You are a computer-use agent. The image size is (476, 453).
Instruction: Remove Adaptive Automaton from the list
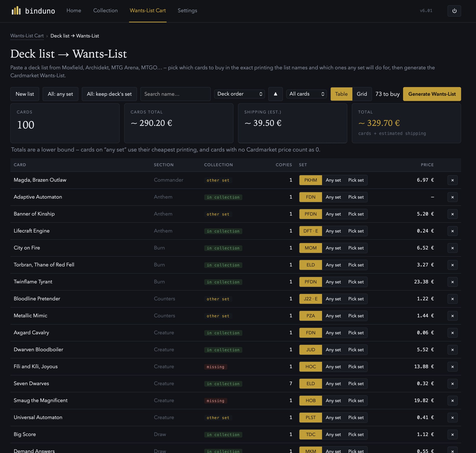[452, 197]
